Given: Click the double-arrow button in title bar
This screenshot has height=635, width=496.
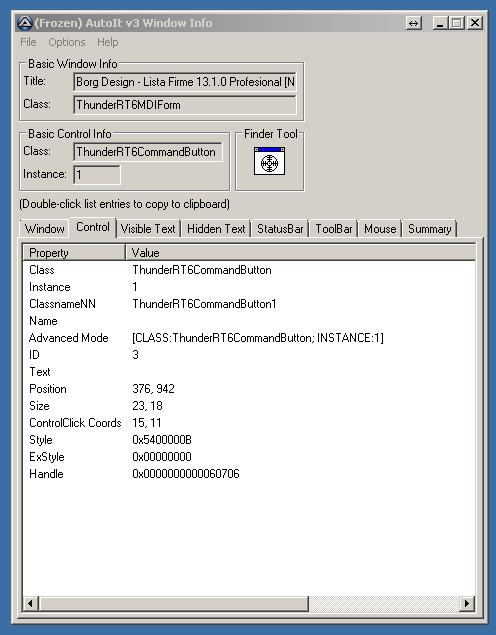Looking at the screenshot, I should (x=413, y=23).
